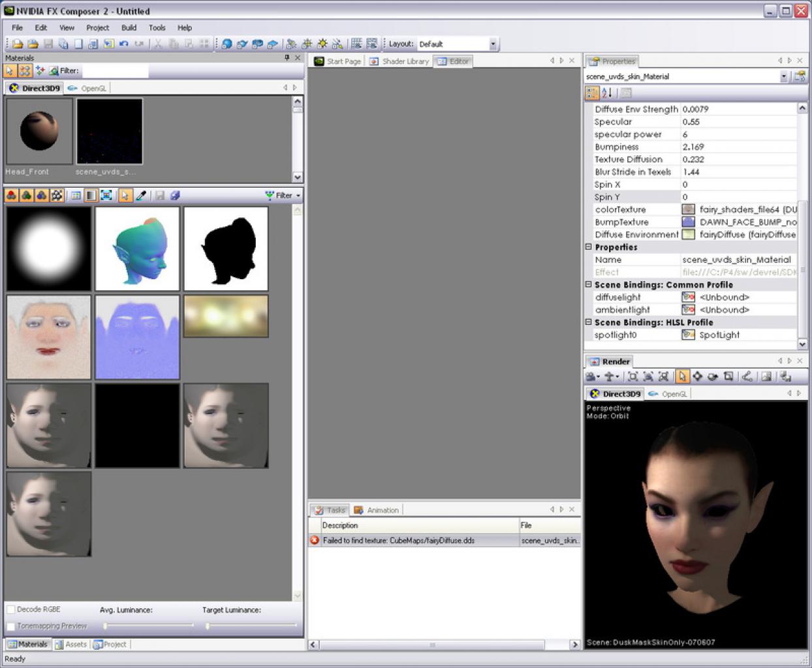Screen dimensions: 812x668
Task: Select the Rotate tool in Render toolbar
Action: [x=713, y=376]
